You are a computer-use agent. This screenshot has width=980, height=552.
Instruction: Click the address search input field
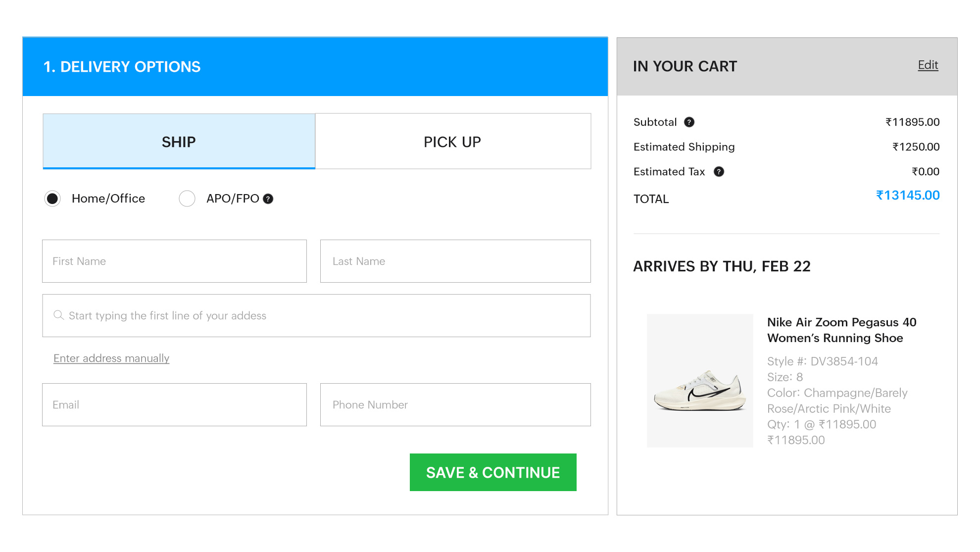pyautogui.click(x=317, y=315)
